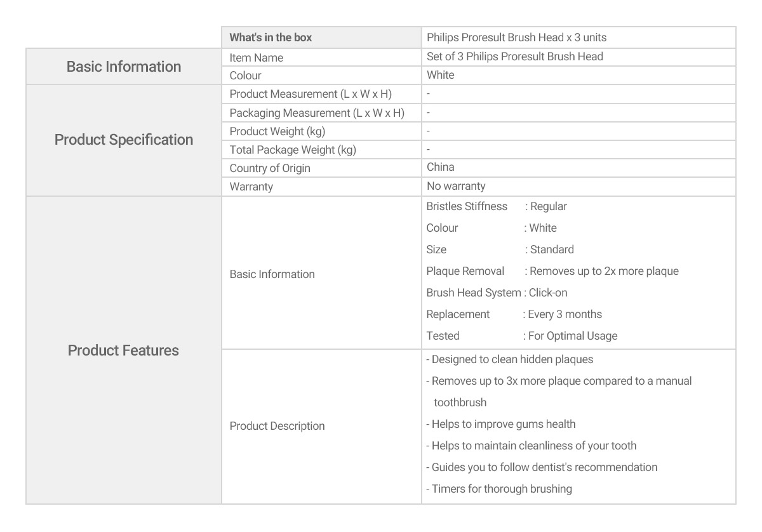Click the "Product Description" row label
The height and width of the screenshot is (532, 762).
277,426
